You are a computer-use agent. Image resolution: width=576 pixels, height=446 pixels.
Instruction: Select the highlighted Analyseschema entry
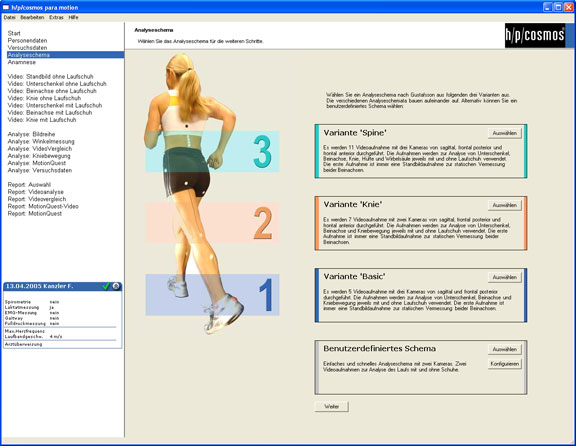coord(65,55)
